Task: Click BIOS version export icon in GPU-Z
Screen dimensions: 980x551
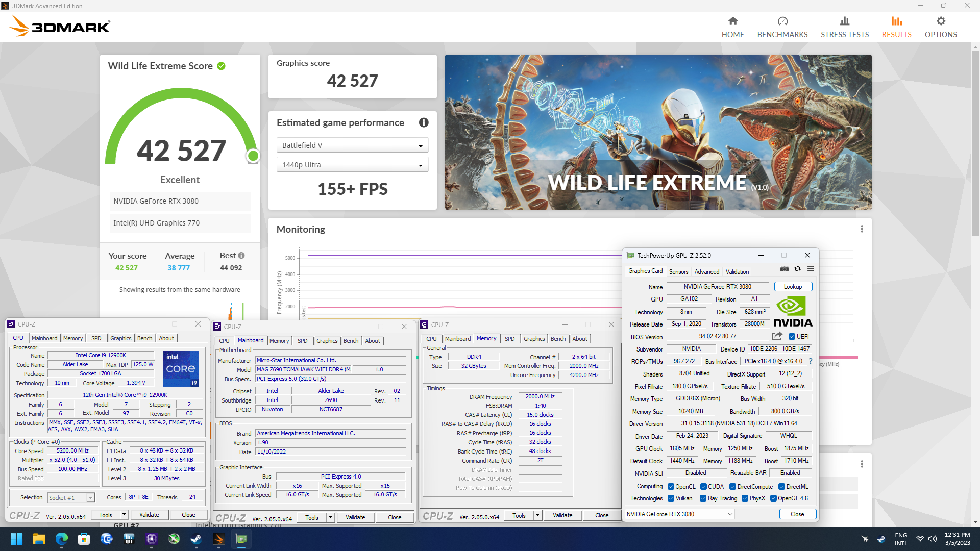Action: pos(777,336)
